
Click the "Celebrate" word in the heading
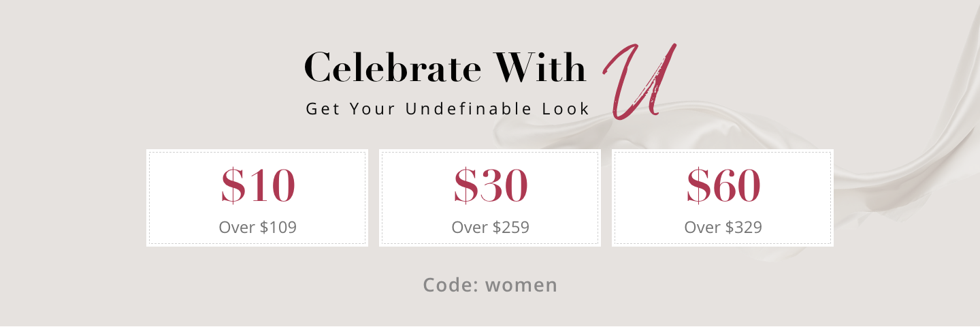coord(391,67)
